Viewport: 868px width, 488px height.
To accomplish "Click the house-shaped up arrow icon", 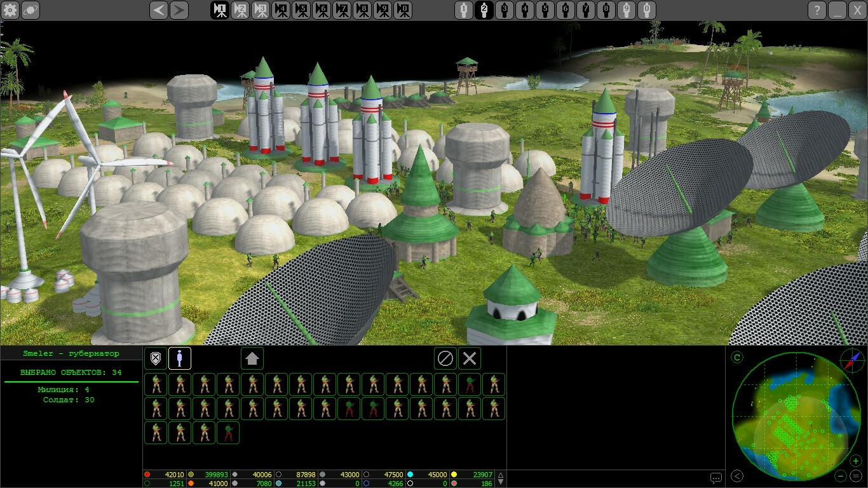I will point(252,358).
